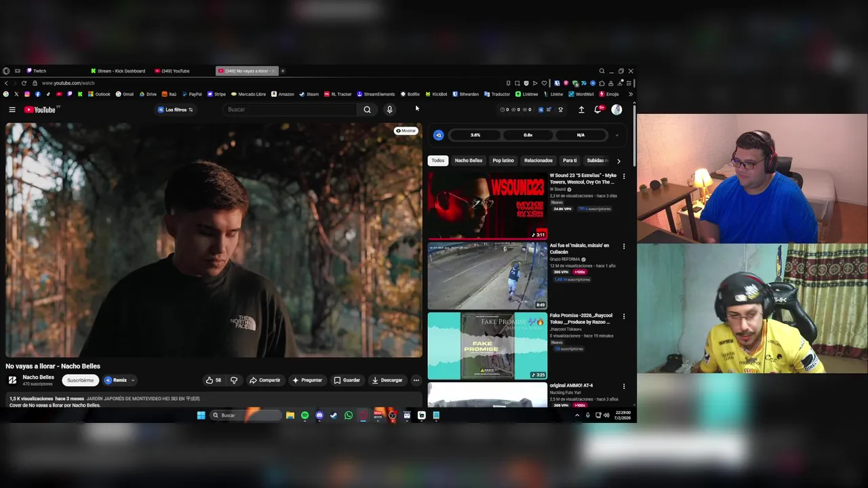Click the blue IQ badge in stats bar
Image resolution: width=868 pixels, height=488 pixels.
click(x=439, y=135)
